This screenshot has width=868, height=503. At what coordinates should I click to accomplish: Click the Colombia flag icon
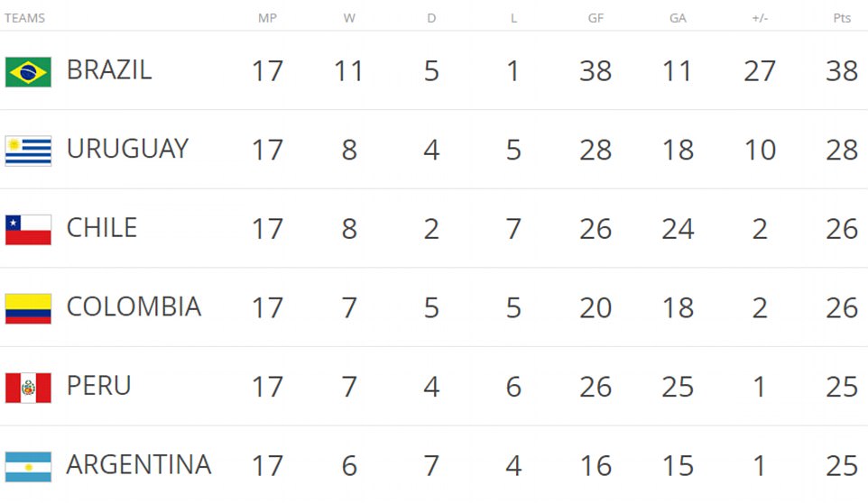[x=28, y=308]
